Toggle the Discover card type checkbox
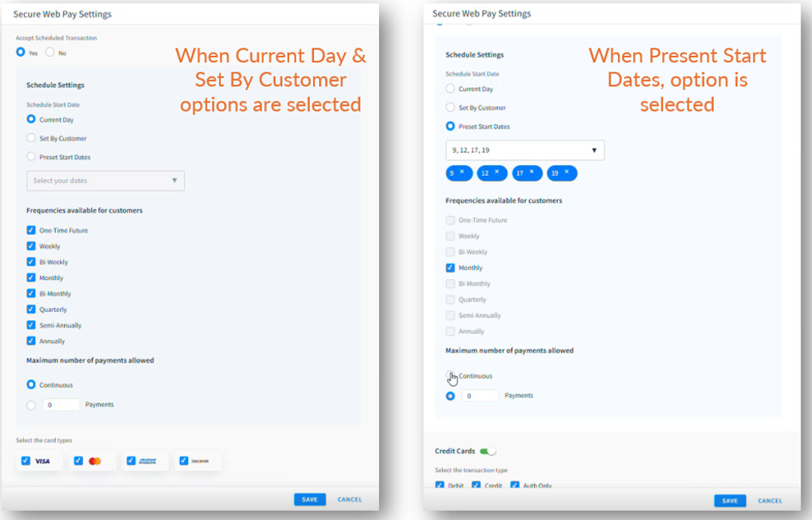Viewport: 812px width, 520px height. click(x=184, y=461)
